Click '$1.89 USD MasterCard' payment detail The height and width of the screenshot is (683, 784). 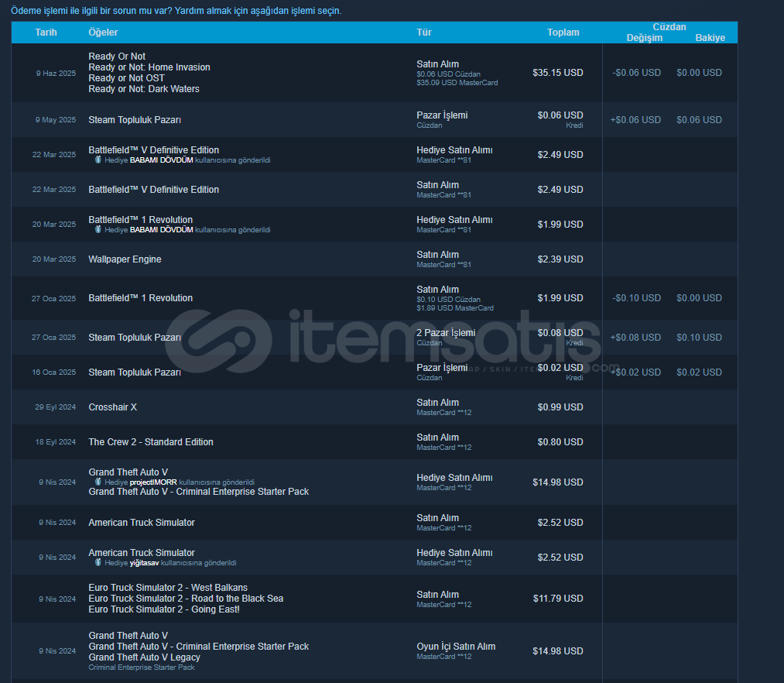[455, 308]
